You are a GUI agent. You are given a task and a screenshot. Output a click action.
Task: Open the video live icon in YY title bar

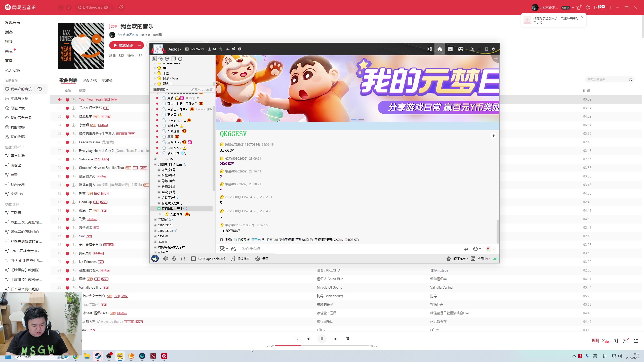[x=429, y=49]
